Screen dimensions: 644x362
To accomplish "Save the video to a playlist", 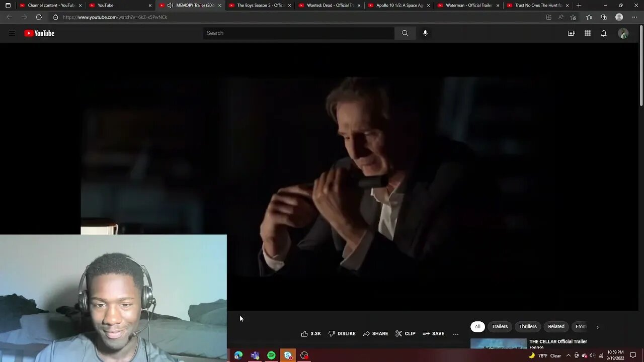I will pos(434,334).
